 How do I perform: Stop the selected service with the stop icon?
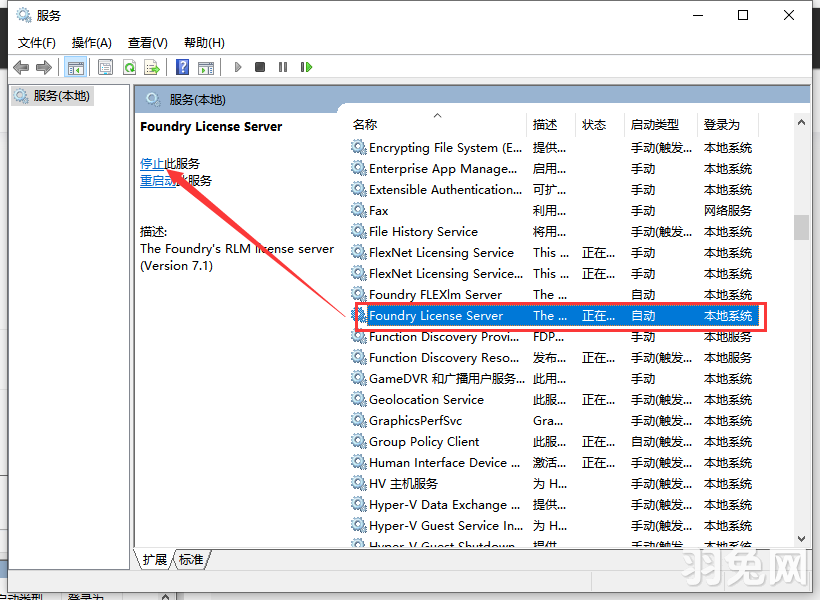(258, 66)
